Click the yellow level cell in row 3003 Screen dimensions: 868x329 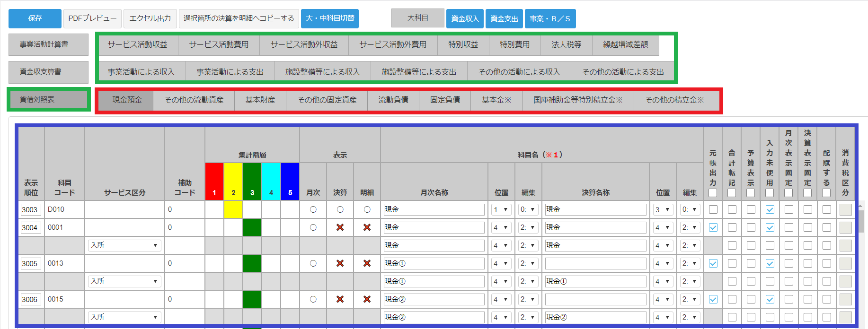tap(233, 209)
